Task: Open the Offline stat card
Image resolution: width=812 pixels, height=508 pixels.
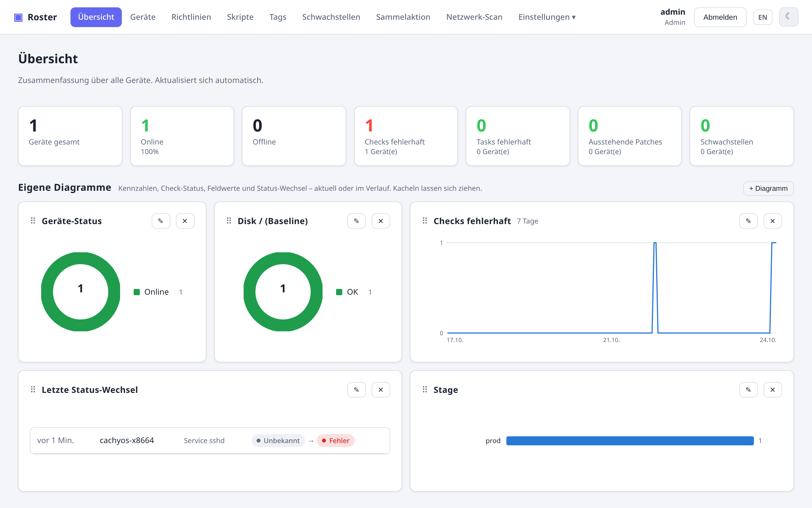Action: (294, 136)
